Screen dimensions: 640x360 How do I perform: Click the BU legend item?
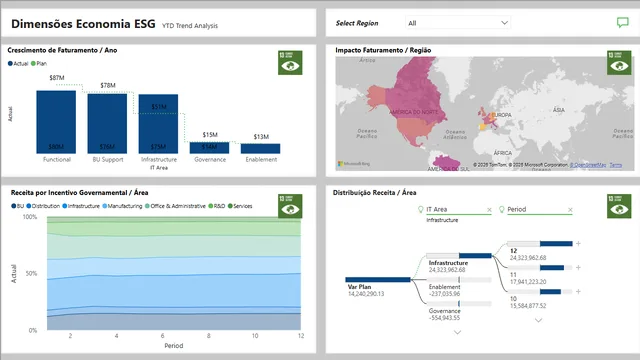click(18, 206)
